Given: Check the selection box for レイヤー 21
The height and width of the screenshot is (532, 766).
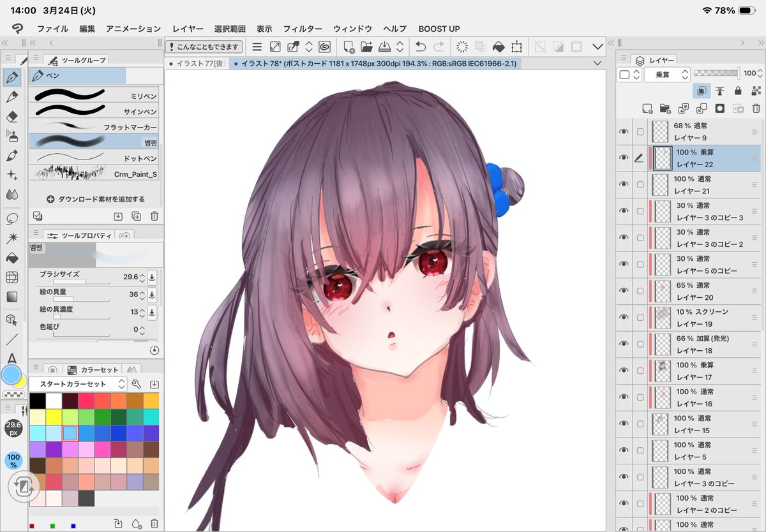Looking at the screenshot, I should [x=640, y=184].
